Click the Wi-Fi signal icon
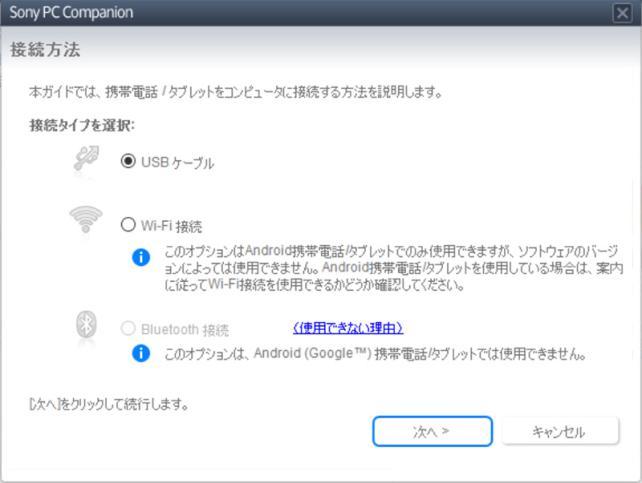The width and height of the screenshot is (642, 483). pos(86,220)
